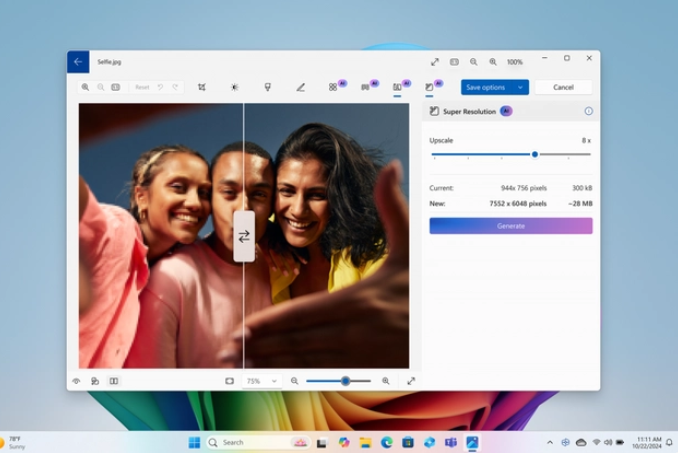This screenshot has height=453, width=678.
Task: Click the bottom zoom slider handle
Action: [345, 381]
